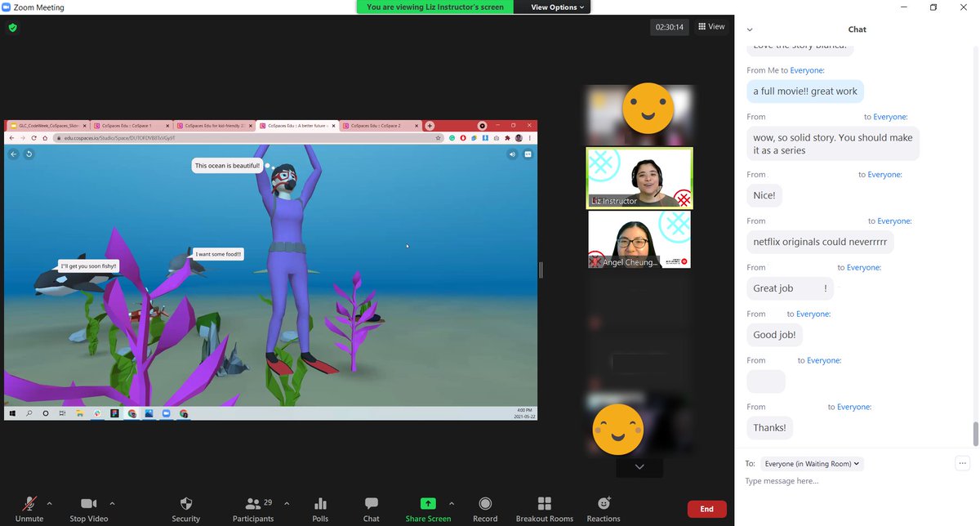This screenshot has width=980, height=526.
Task: Grab the chat panel scrollbar
Action: point(975,434)
